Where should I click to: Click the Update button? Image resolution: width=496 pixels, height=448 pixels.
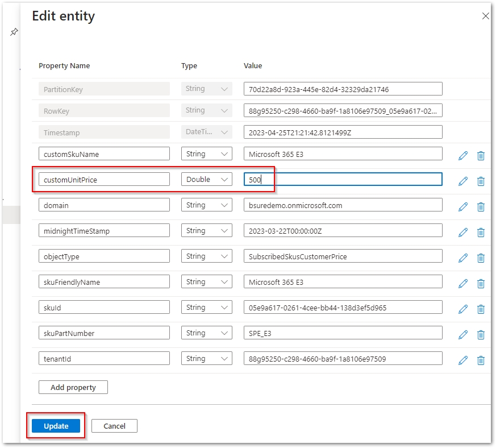coord(56,426)
